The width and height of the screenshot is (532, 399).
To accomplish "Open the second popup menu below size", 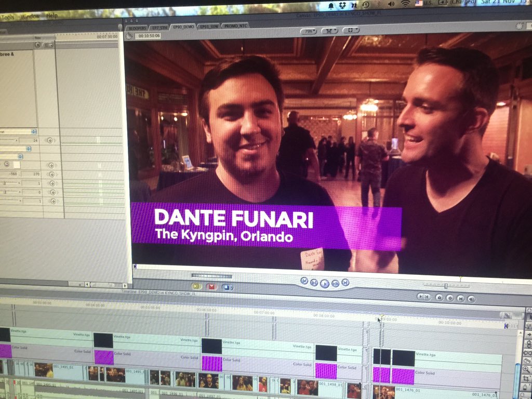I will click(x=15, y=149).
